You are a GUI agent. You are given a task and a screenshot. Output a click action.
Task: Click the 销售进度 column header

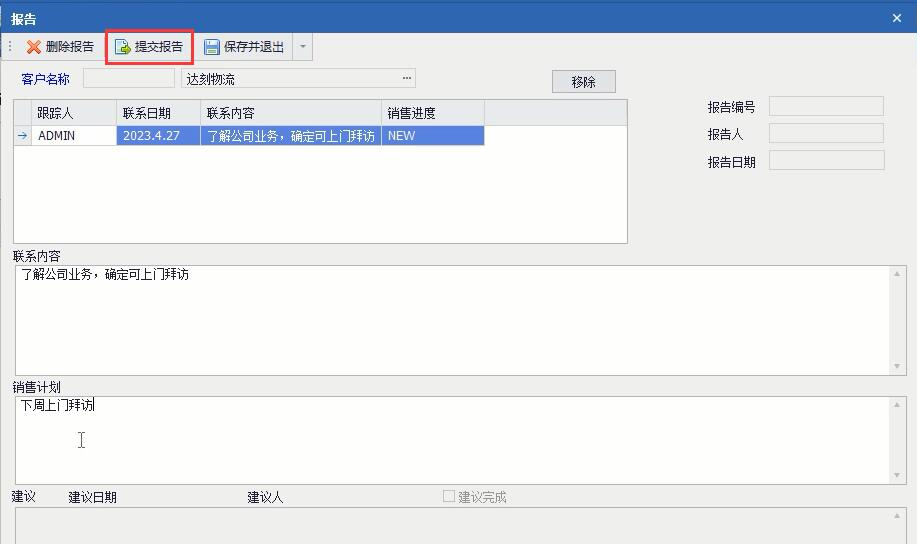pos(433,113)
